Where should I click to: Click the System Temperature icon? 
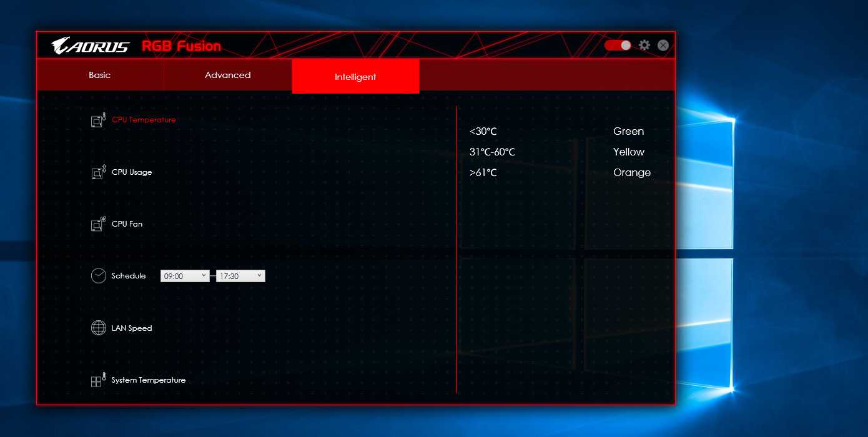click(x=99, y=380)
